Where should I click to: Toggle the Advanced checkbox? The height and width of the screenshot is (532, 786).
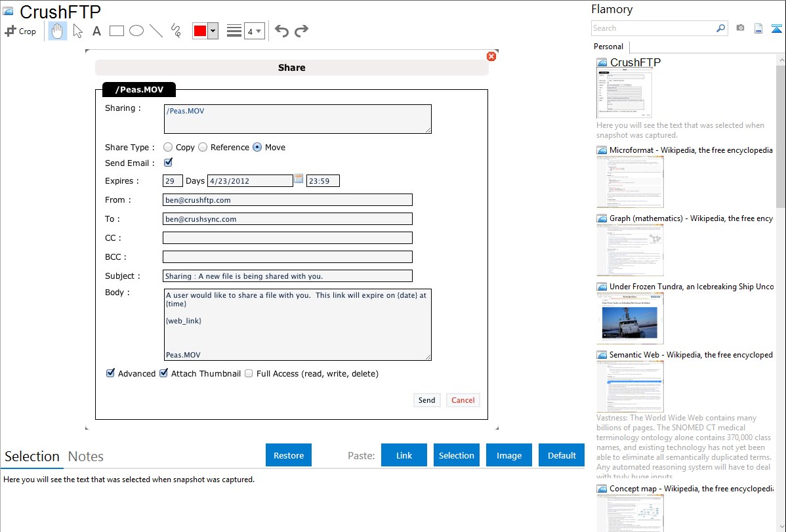110,373
